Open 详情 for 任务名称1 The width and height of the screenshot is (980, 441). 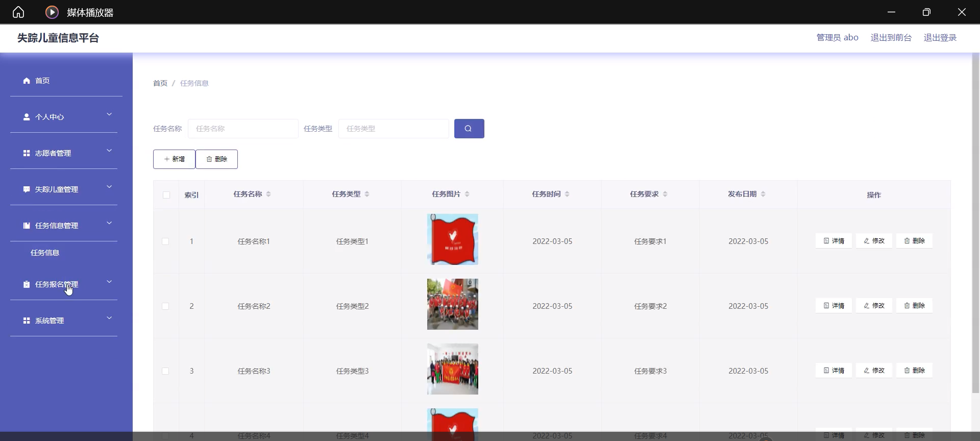pyautogui.click(x=834, y=241)
